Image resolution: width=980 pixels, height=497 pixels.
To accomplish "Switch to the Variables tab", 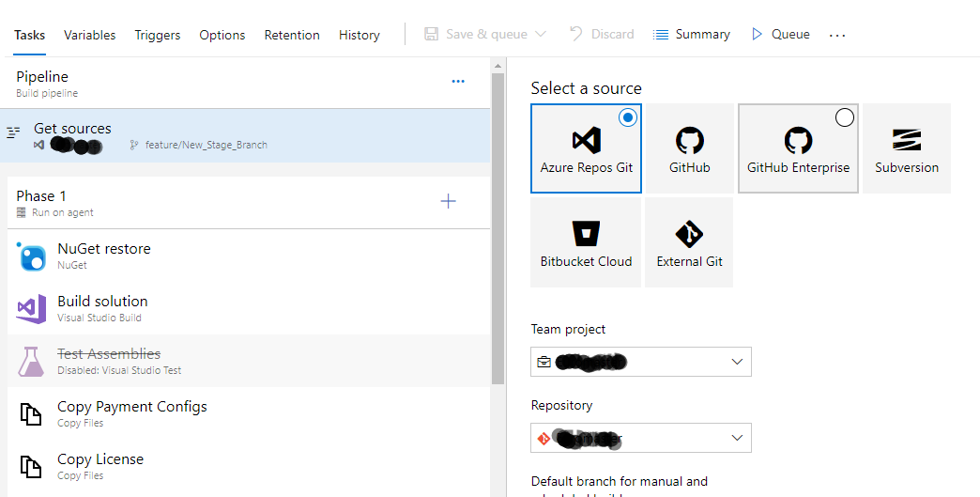I will tap(89, 35).
